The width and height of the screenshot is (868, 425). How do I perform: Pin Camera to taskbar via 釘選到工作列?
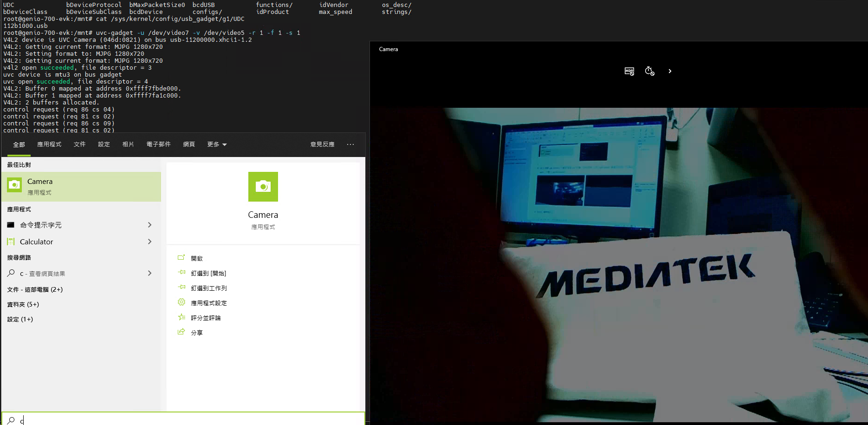209,288
